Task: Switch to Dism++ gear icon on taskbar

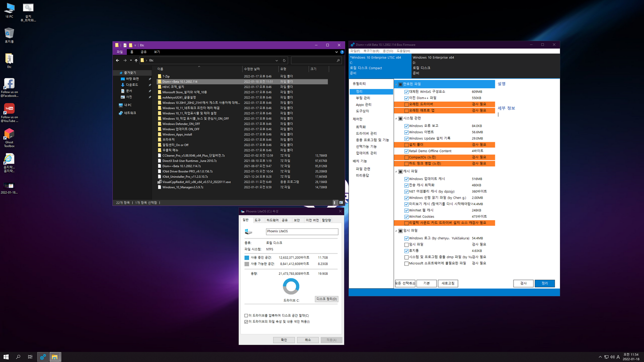Action: 43,357
